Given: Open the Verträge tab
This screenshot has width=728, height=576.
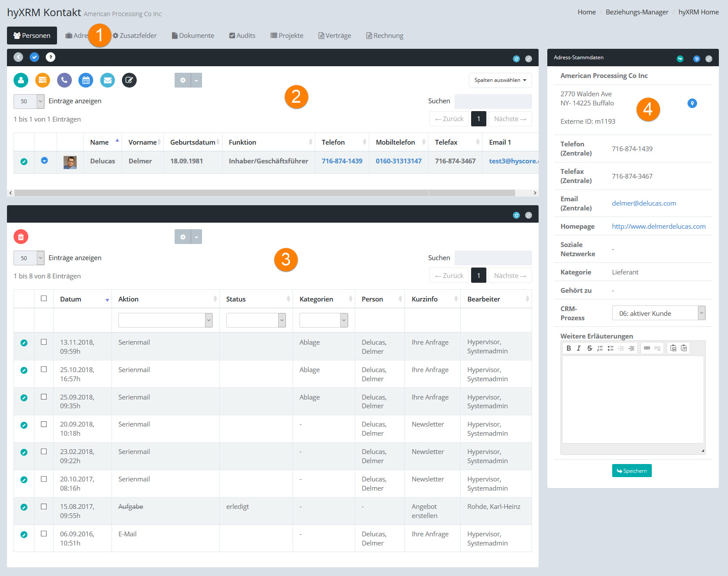Looking at the screenshot, I should (x=334, y=36).
